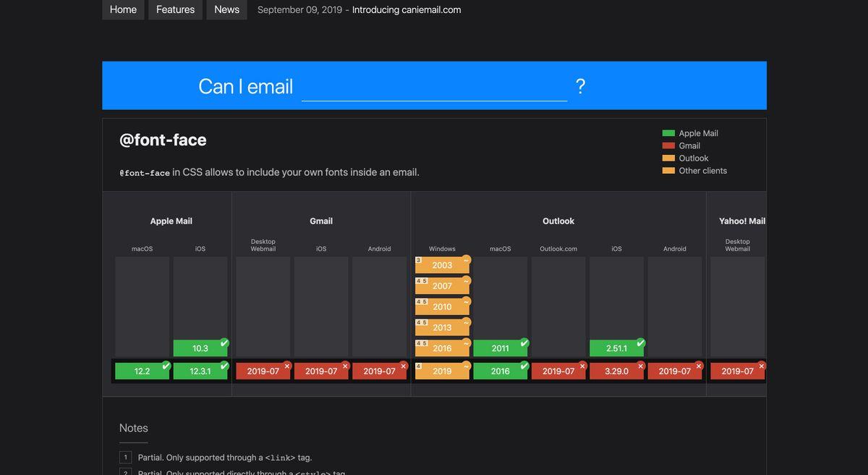
Task: Select Apple Mail iOS 10.3 cell
Action: pyautogui.click(x=200, y=348)
